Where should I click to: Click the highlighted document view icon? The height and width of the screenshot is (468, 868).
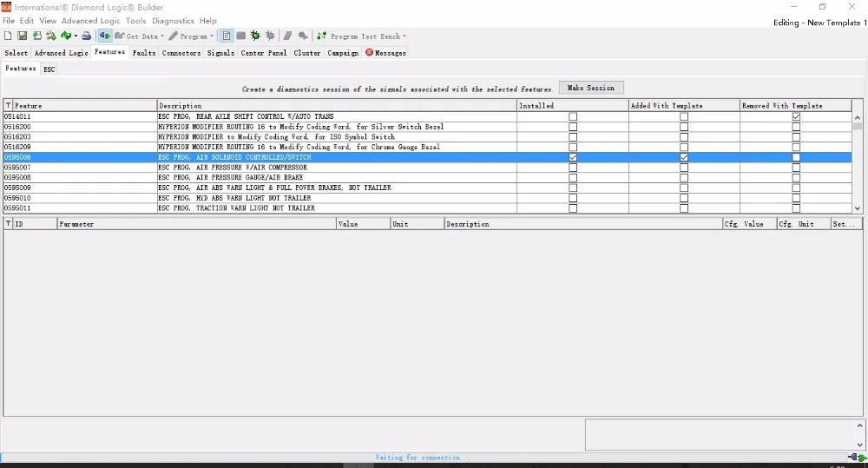coord(227,36)
